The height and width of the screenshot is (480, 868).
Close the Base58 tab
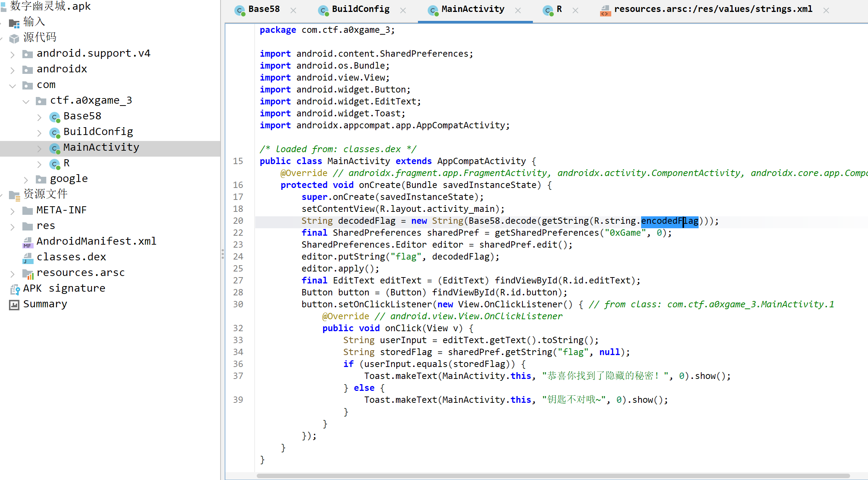tap(293, 11)
